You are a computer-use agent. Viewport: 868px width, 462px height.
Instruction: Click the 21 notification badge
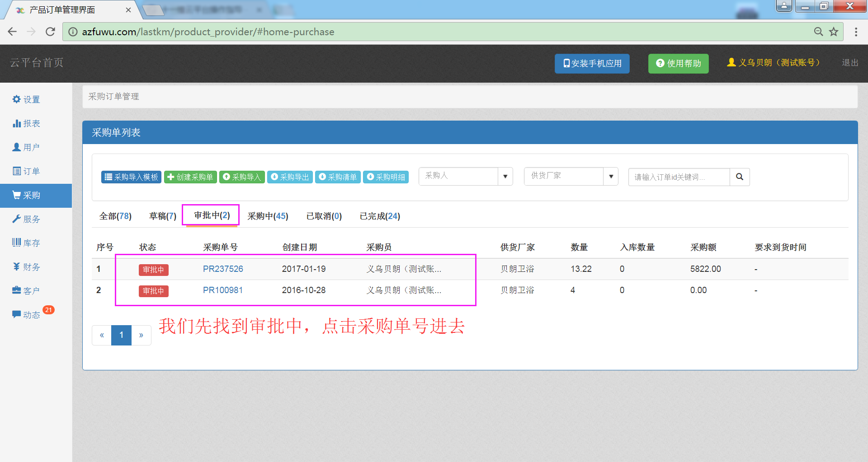pyautogui.click(x=48, y=310)
